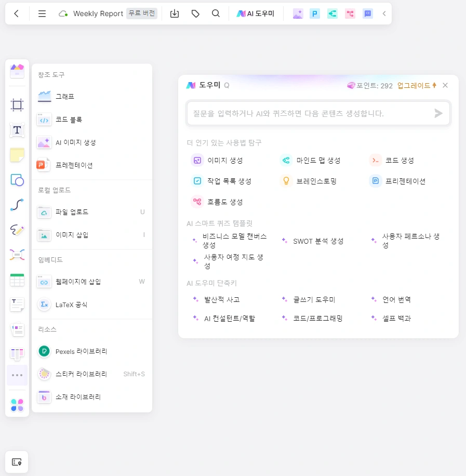
Task: Click the pink flowchart icon in top bar
Action: point(350,14)
